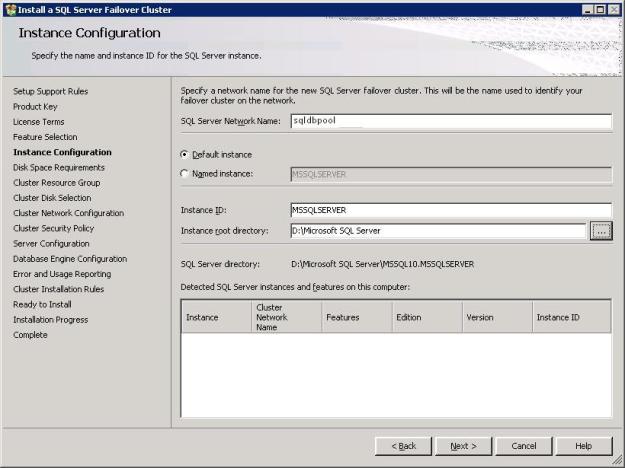This screenshot has width=625, height=468.
Task: Click the Cluster Network Name column header
Action: [x=285, y=317]
